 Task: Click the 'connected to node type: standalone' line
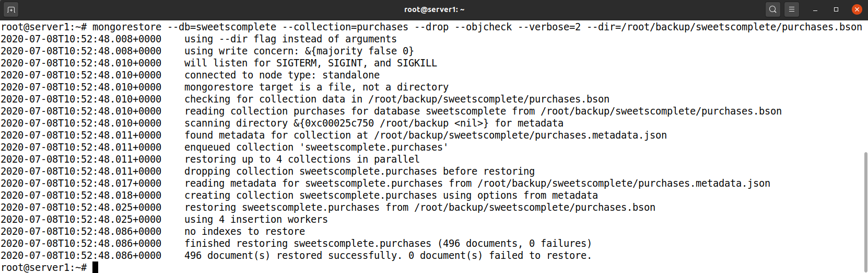pos(282,75)
